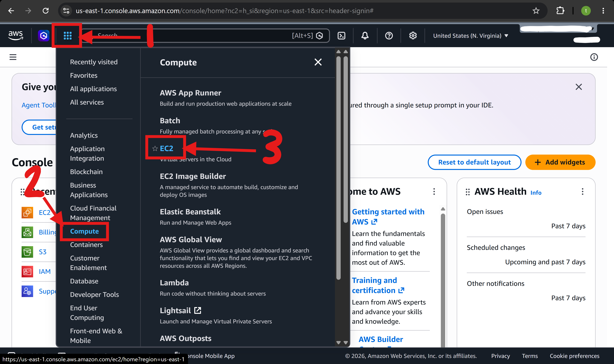Open EC2 icon in Recently visited widget
Viewport: 614px width, 364px height.
click(x=27, y=212)
